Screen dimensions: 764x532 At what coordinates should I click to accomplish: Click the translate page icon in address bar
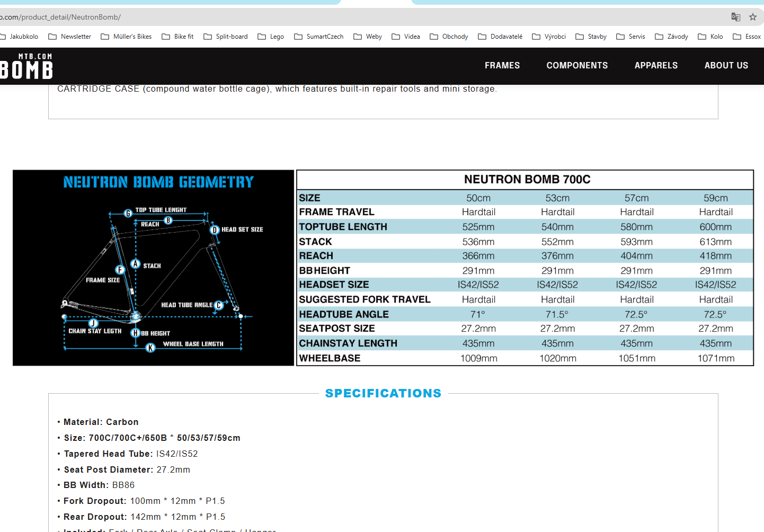point(735,17)
